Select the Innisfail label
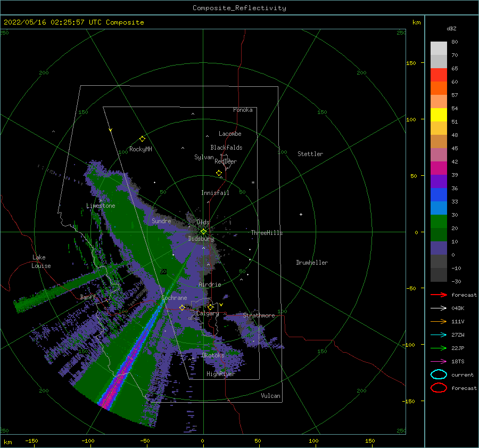 215,193
